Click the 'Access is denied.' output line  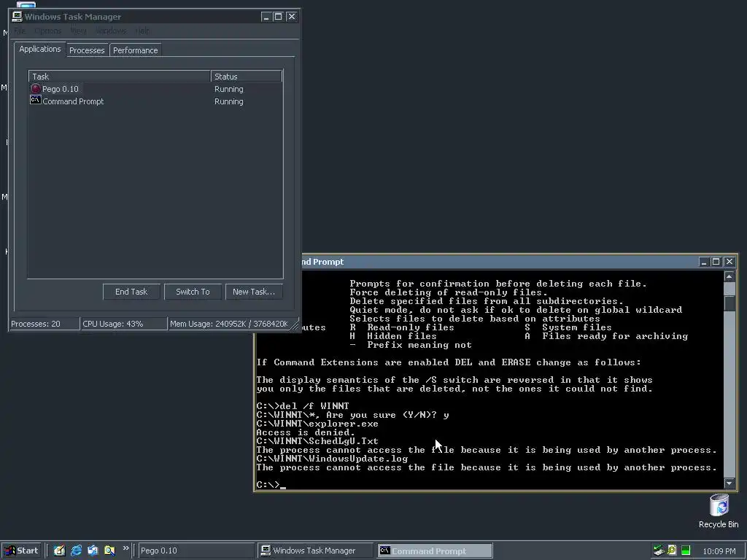point(306,432)
